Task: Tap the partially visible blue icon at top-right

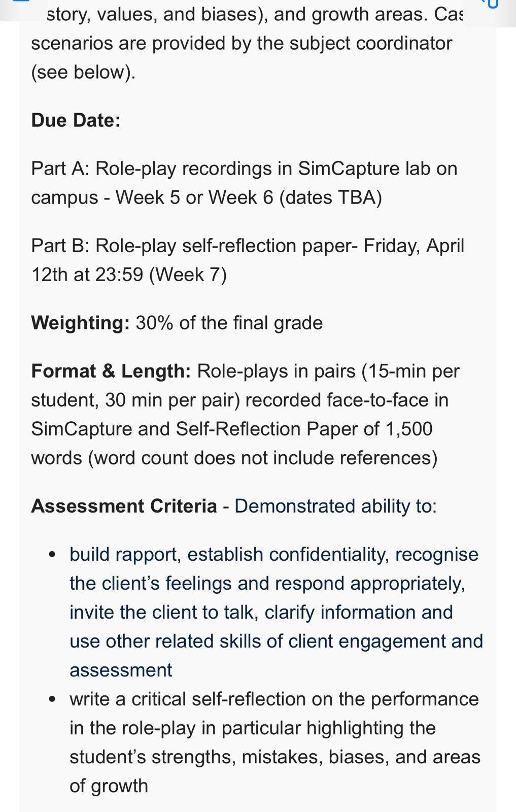Action: (x=492, y=4)
